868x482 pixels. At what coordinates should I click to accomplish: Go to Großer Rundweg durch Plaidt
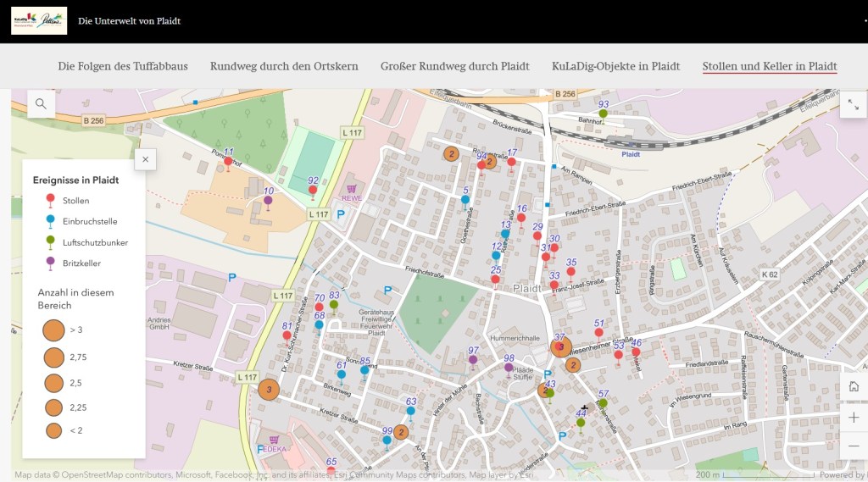pos(454,66)
